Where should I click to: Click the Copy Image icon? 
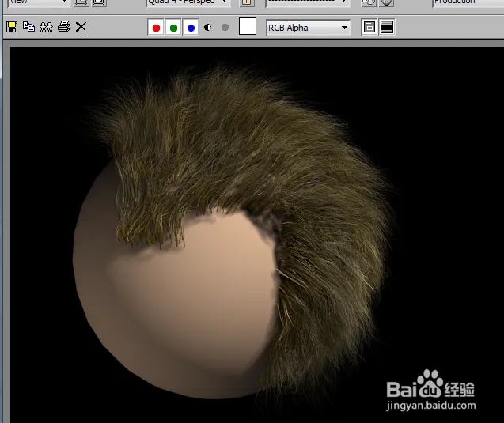click(29, 27)
